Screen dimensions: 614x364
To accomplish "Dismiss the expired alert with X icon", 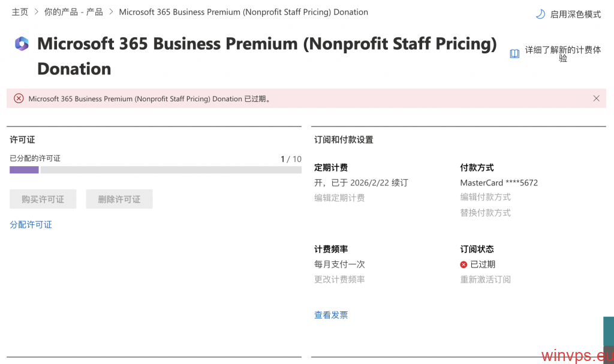I will (596, 98).
